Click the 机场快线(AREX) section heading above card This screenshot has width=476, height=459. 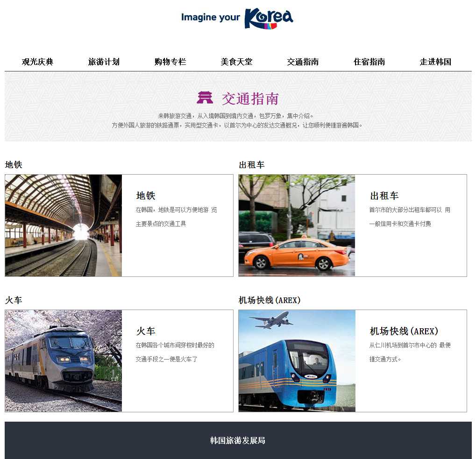tap(270, 300)
